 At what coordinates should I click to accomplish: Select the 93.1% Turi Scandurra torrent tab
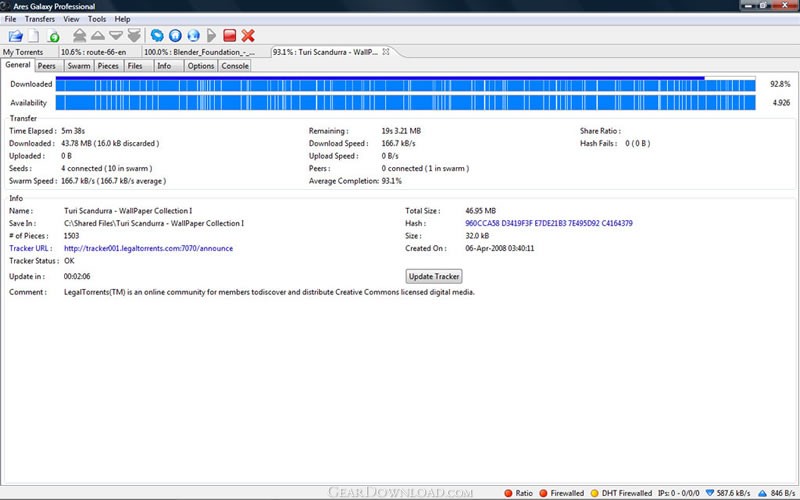pos(326,52)
